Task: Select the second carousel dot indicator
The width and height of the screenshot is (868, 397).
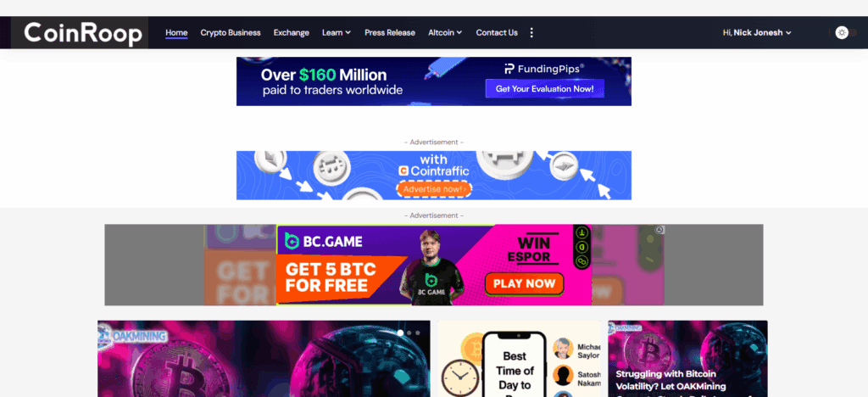Action: tap(409, 333)
